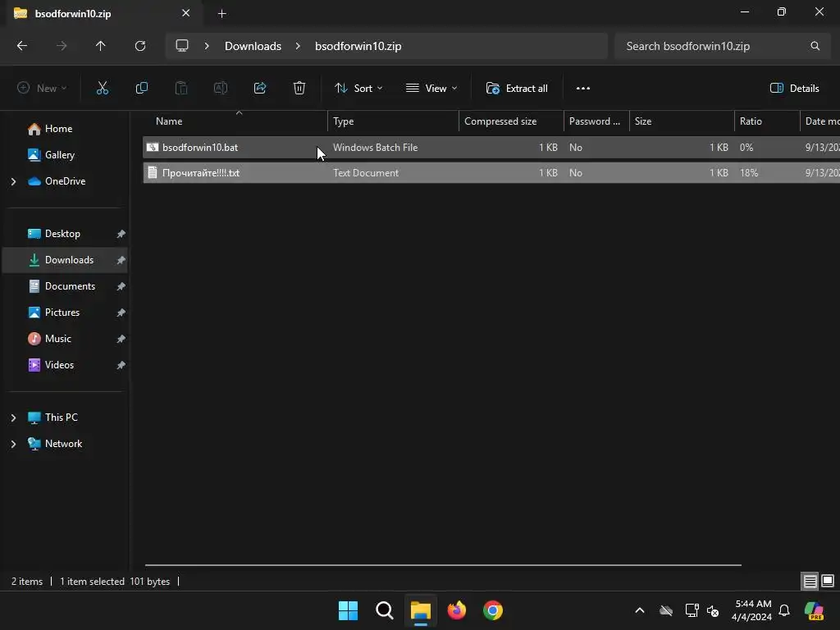Image resolution: width=840 pixels, height=630 pixels.
Task: Expand breadcrumb chevron before Downloads
Action: [x=207, y=46]
